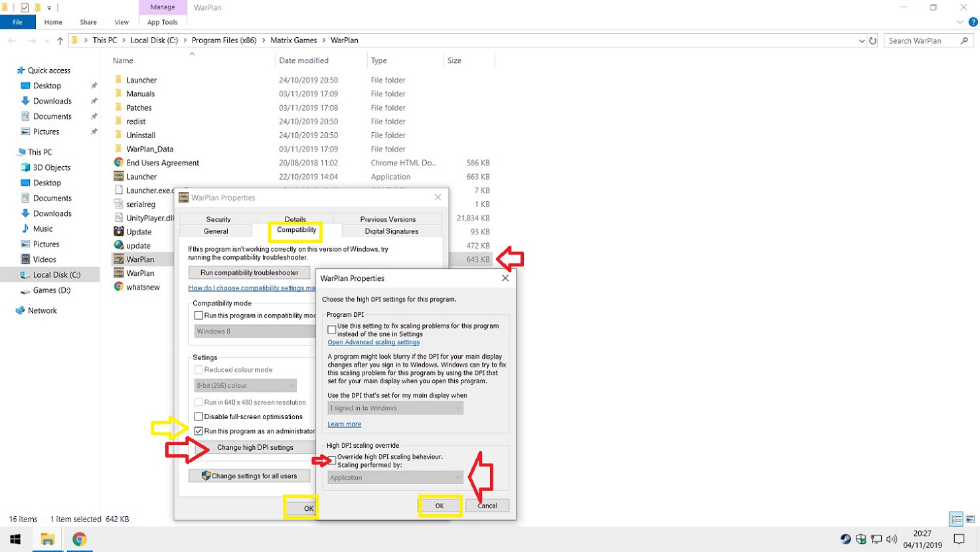Viewport: 980px width, 552px height.
Task: Uncheck Run this program as an administrator
Action: click(199, 431)
